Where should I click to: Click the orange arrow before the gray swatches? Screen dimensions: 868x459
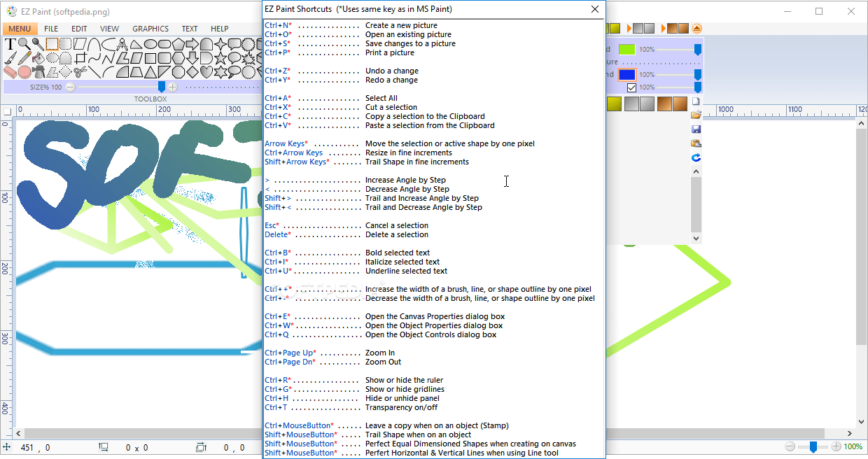click(x=629, y=28)
